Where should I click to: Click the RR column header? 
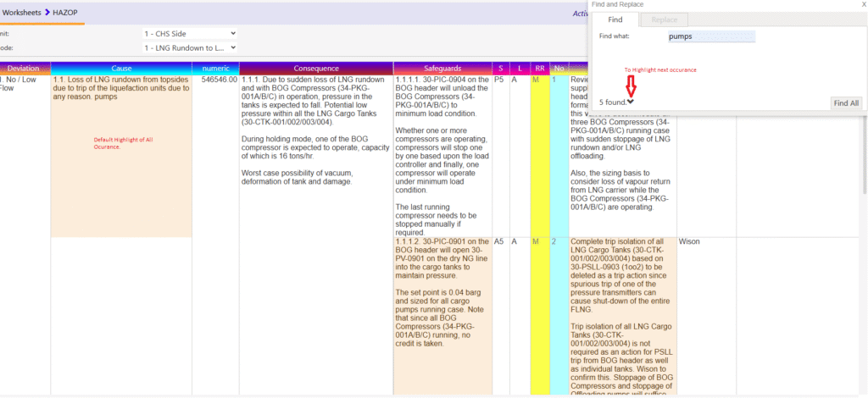[538, 68]
